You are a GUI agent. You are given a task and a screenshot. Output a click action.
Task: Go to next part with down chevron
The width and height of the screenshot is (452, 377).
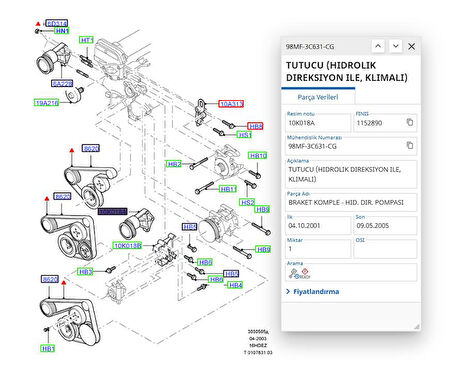coord(395,46)
